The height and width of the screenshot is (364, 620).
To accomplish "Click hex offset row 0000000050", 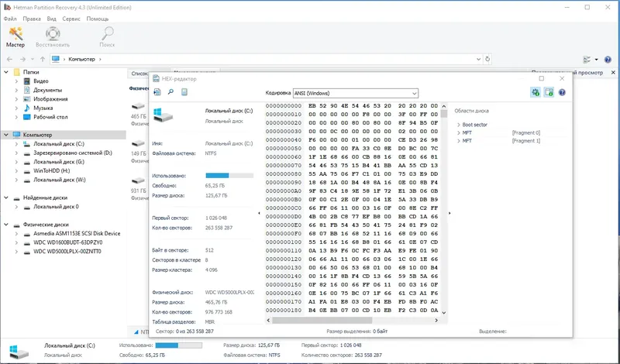I will point(284,148).
